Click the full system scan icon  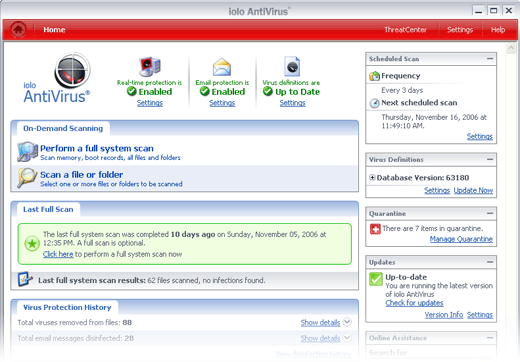pyautogui.click(x=27, y=152)
